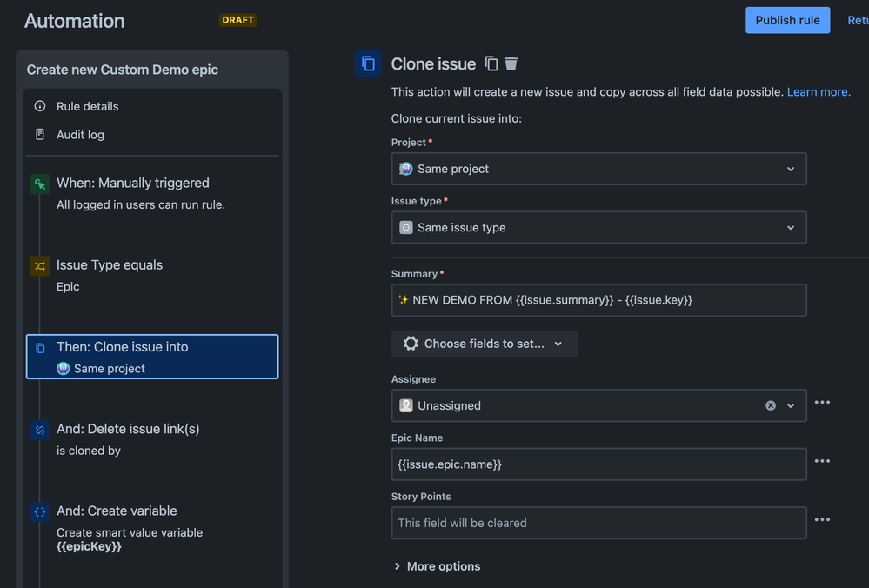Click the Clone issue heading text
The height and width of the screenshot is (588, 869).
[433, 64]
